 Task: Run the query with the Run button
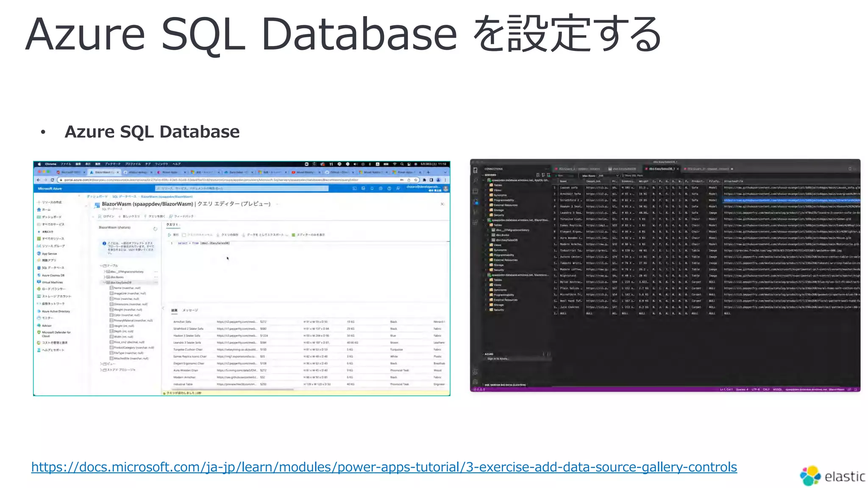pyautogui.click(x=173, y=235)
